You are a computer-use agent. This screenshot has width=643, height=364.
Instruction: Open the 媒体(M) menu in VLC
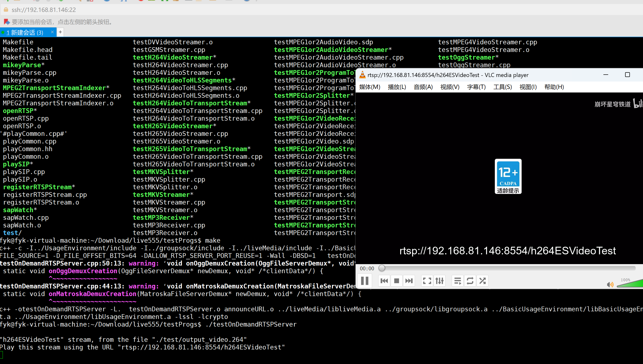[x=370, y=87]
